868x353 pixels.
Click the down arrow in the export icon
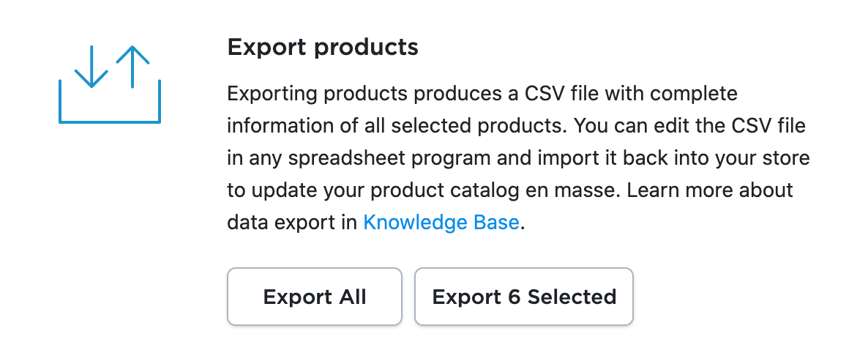pyautogui.click(x=91, y=67)
